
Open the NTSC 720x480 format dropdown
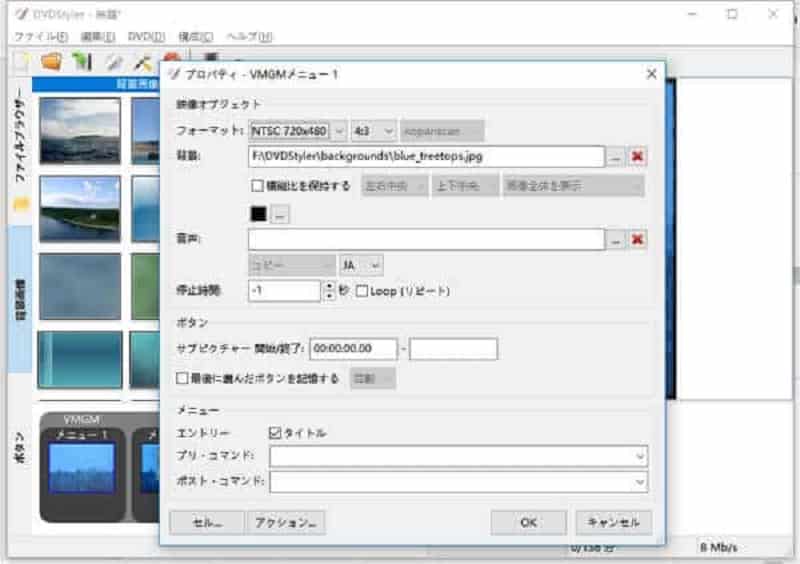coord(298,131)
